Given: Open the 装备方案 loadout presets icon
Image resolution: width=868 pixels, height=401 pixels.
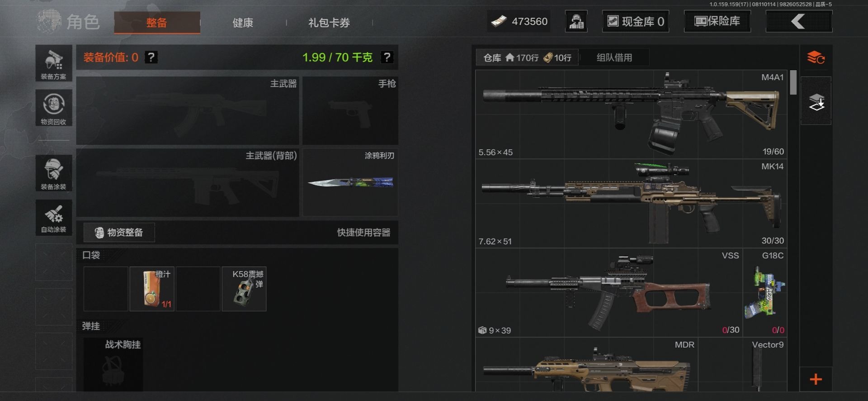Looking at the screenshot, I should click(x=54, y=63).
